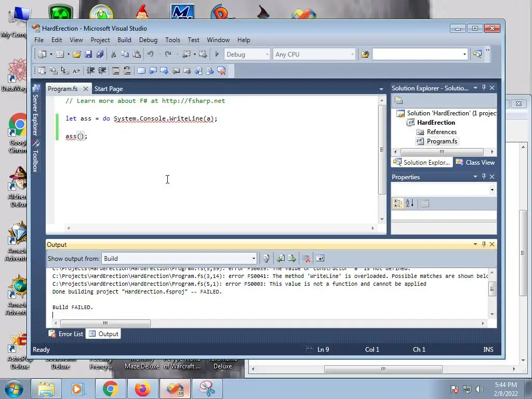Screen dimensions: 532x399
Task: Click the Undo arrow icon
Action: coord(150,54)
